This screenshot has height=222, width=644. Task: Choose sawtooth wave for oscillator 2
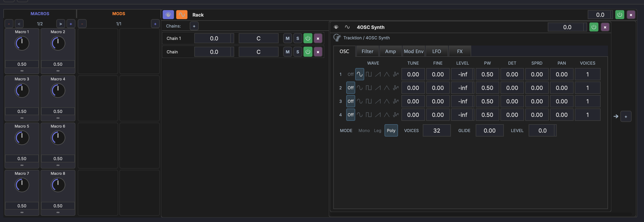378,88
